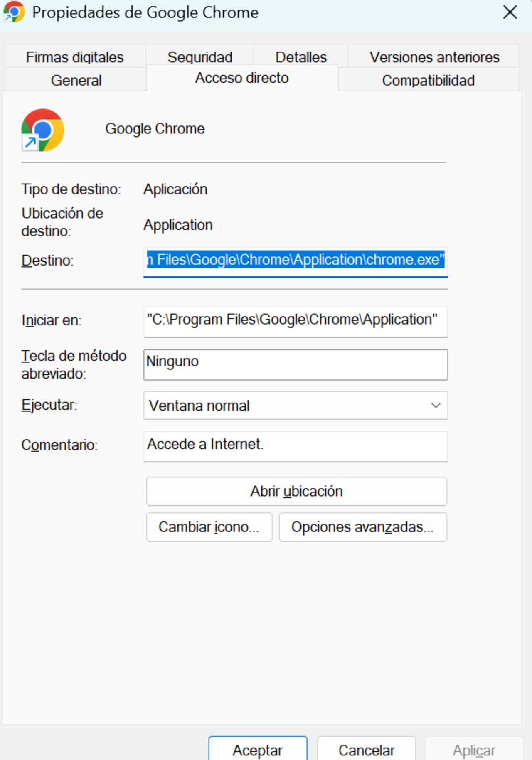Open the Compatibilidad tab
The height and width of the screenshot is (760, 532).
(x=429, y=80)
